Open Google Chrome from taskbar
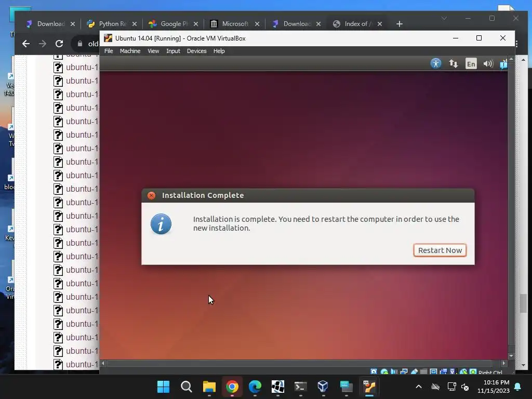The image size is (532, 399). pyautogui.click(x=232, y=387)
